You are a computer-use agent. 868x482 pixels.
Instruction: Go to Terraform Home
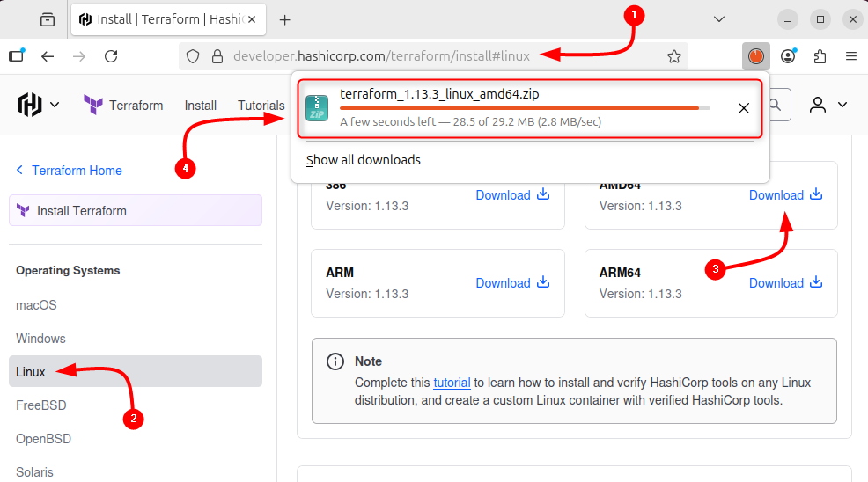[x=77, y=171]
